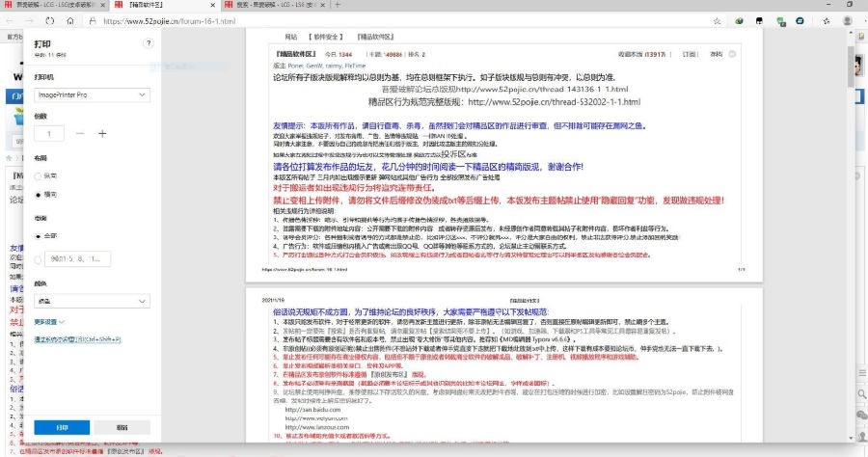Screen dimensions: 868x457
Task: Click the address bar URL
Action: [170, 21]
